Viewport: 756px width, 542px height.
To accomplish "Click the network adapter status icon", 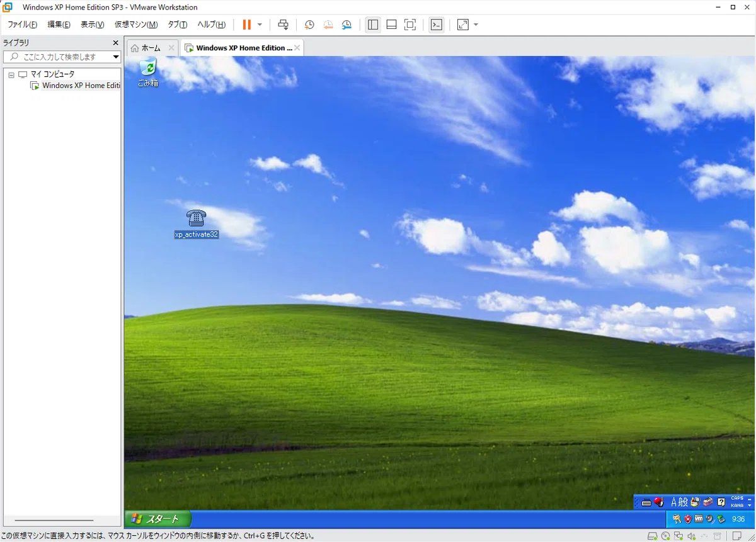I will 679,536.
